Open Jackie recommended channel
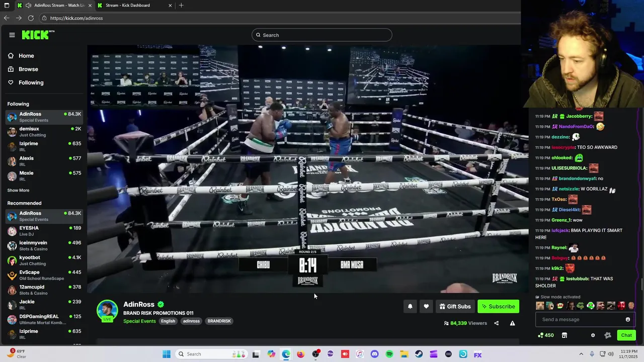The height and width of the screenshot is (362, 644). coord(43,305)
